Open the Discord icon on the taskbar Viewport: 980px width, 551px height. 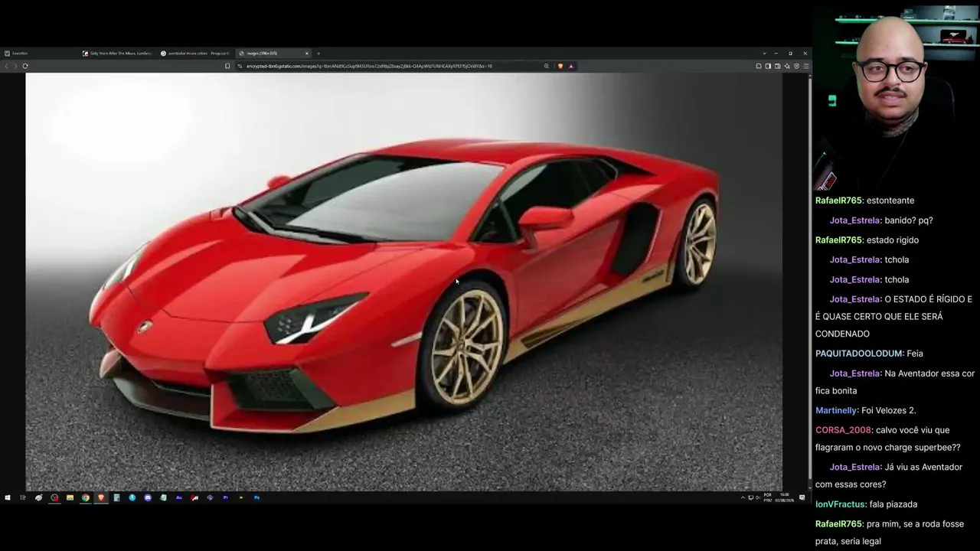[148, 497]
